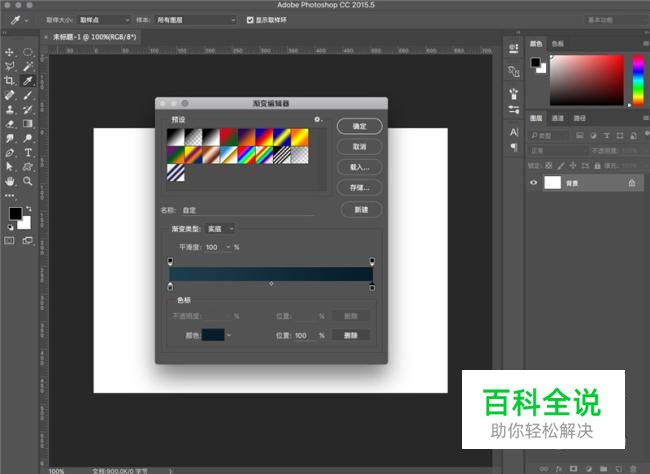Click the rainbow hue slider in Color panel

click(x=638, y=80)
